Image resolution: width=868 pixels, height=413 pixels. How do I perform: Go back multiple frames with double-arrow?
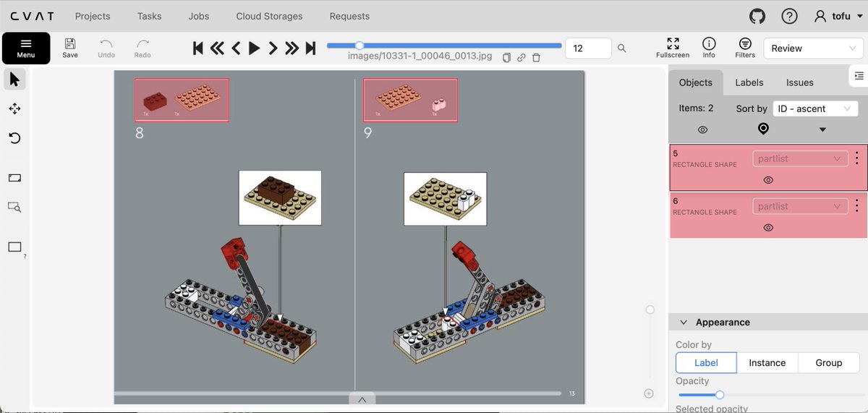tap(217, 48)
